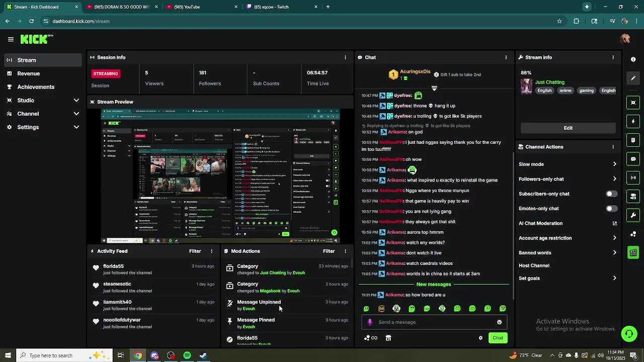Open the hamburger navigation menu
This screenshot has height=362, width=644.
tap(11, 39)
